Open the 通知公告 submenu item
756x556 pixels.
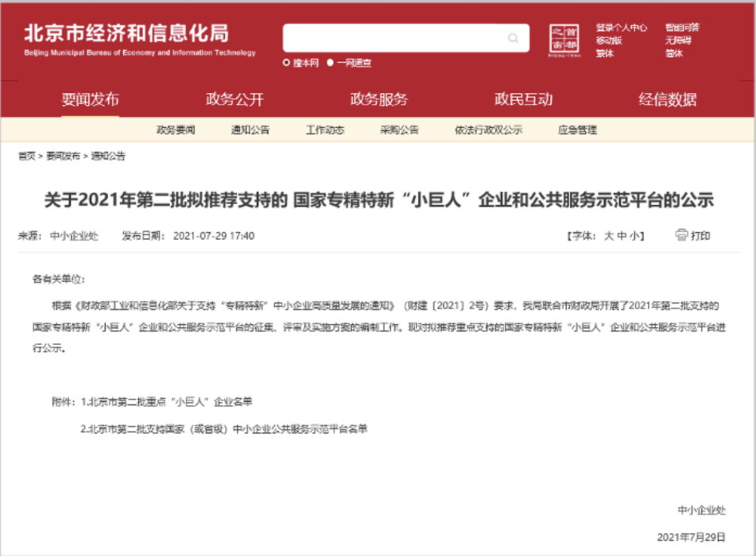click(x=250, y=129)
